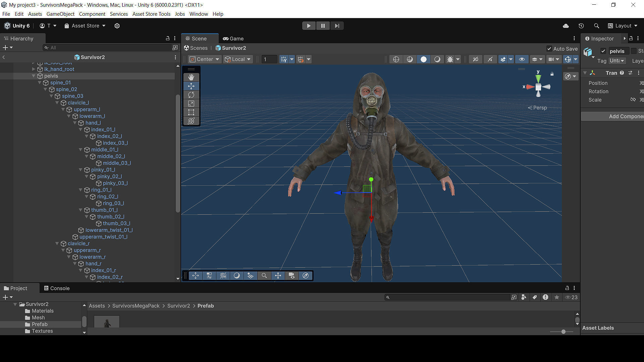Open the Component menu
Screen dimensions: 644x362
click(x=92, y=14)
